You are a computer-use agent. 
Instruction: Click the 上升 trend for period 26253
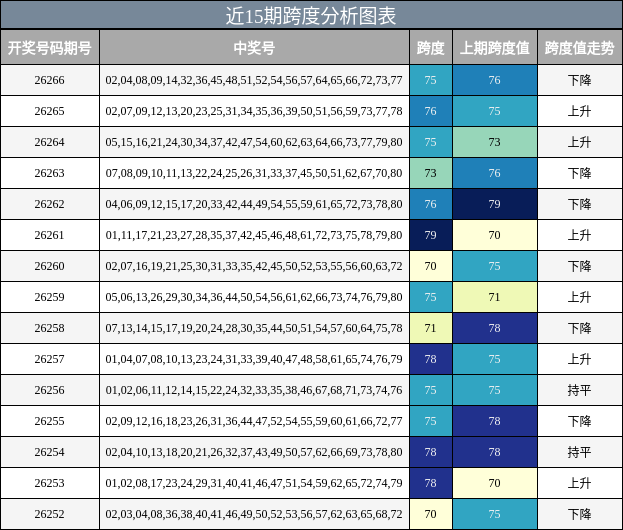pos(579,483)
